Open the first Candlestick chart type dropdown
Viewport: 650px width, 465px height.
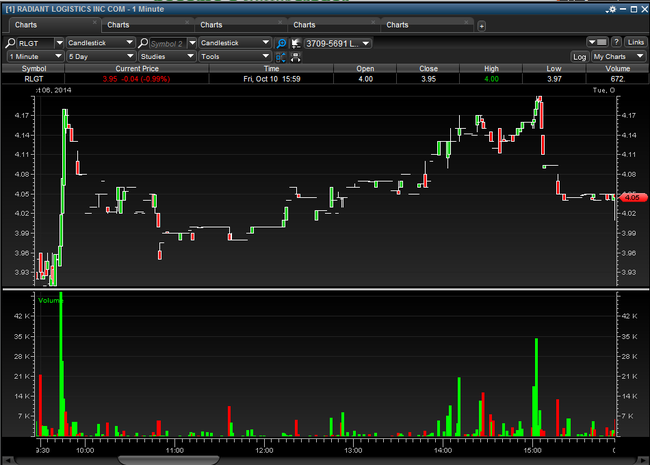100,43
